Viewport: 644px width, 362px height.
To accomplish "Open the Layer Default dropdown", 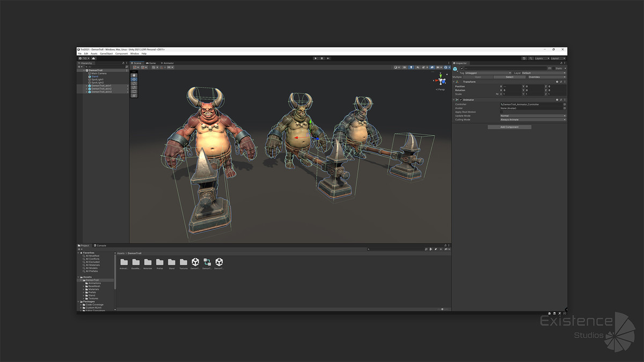I will click(542, 73).
